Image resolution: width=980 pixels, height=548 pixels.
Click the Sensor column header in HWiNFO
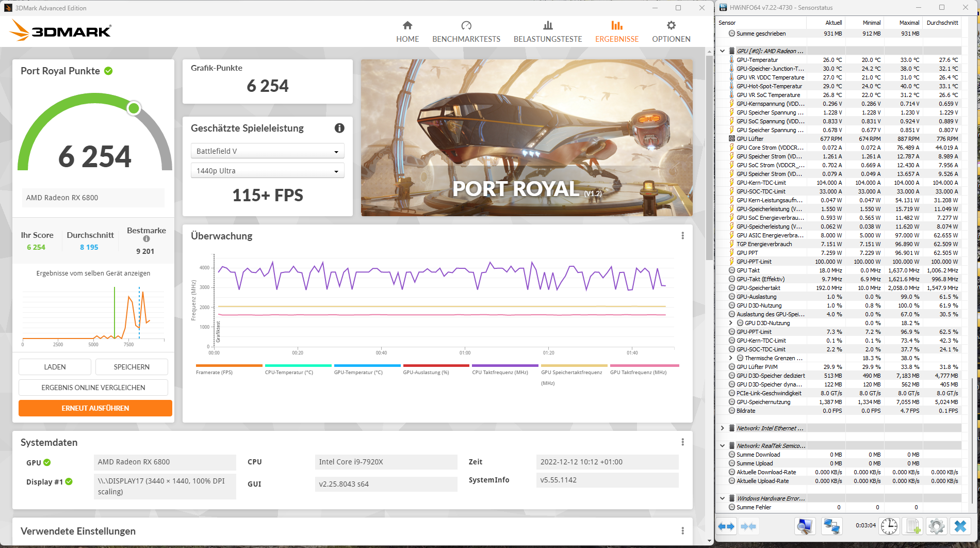point(761,23)
